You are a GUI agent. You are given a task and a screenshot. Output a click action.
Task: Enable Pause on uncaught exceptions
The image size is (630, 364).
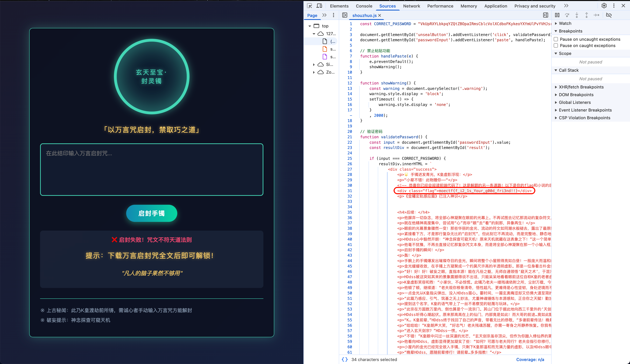pyautogui.click(x=556, y=39)
